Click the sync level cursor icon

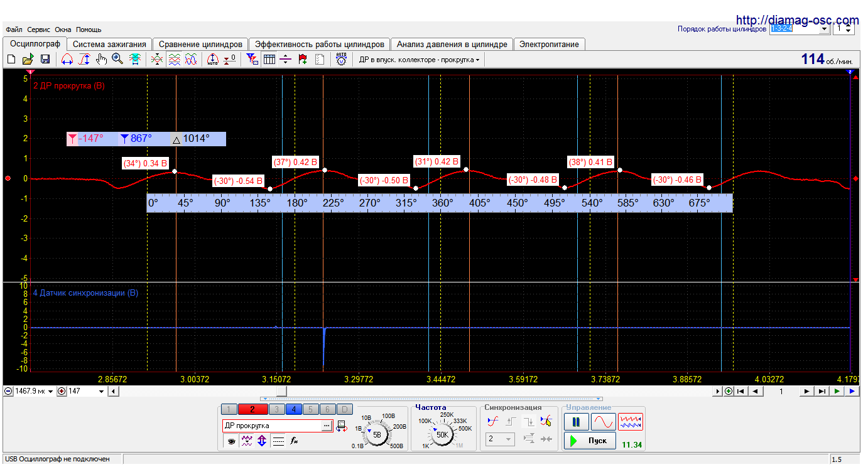point(546,421)
